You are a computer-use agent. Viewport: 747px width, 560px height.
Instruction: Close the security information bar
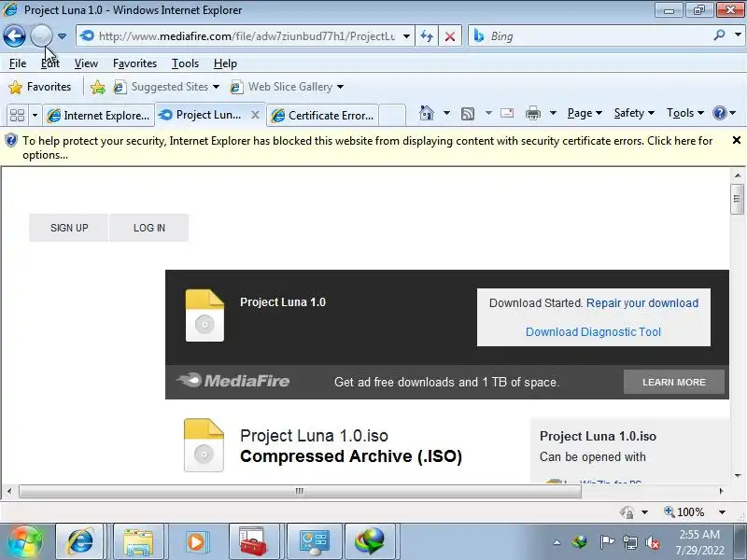tap(736, 141)
